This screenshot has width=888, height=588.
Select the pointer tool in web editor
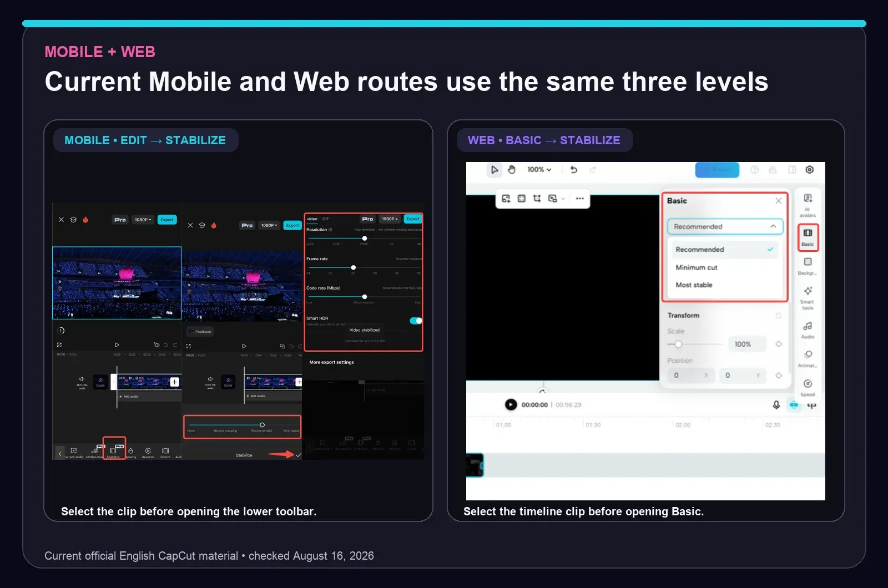pos(495,170)
